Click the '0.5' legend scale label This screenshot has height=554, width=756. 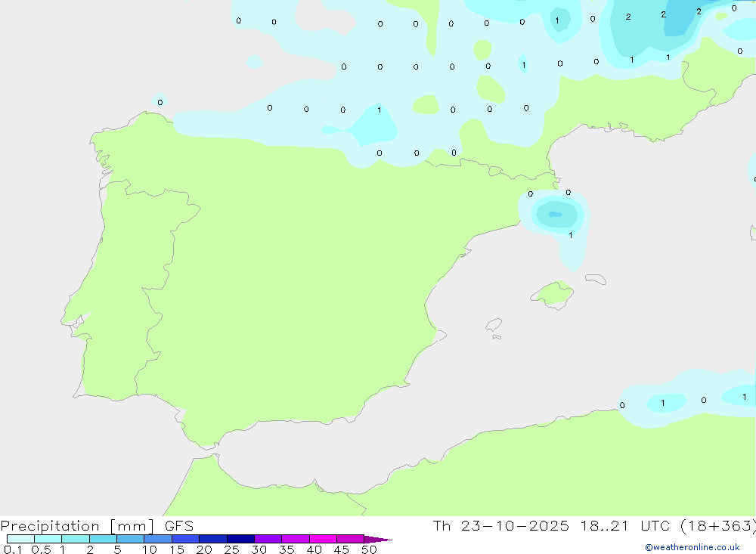[x=41, y=549]
